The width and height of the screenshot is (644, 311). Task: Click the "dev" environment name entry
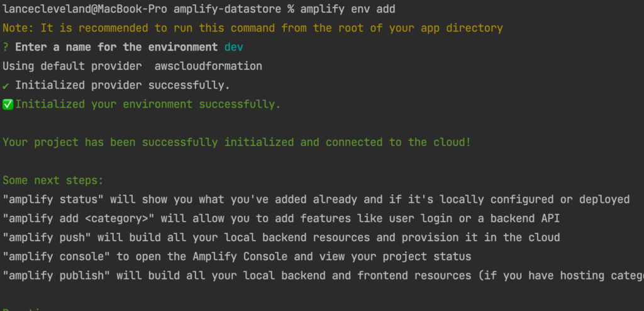coord(233,47)
